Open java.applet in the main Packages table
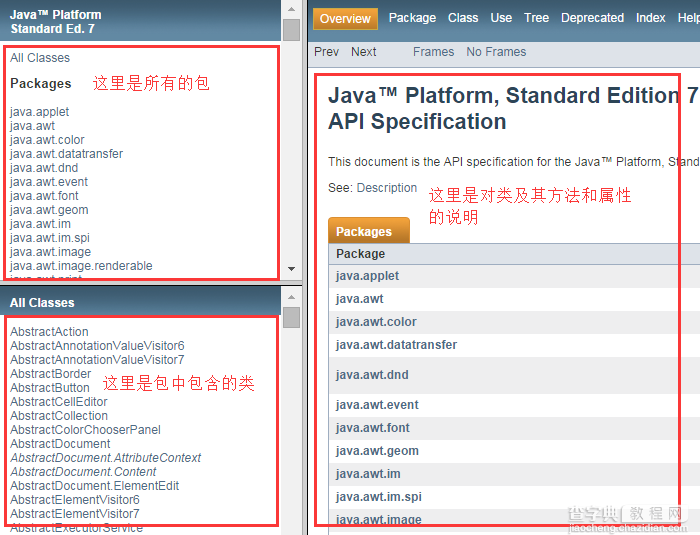700x535 pixels. [367, 276]
